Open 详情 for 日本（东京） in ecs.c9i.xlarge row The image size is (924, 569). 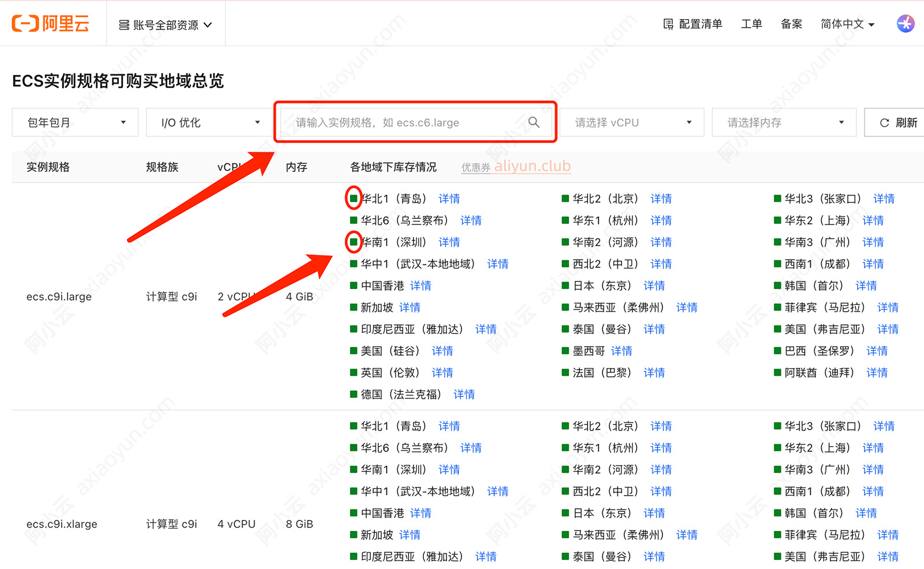654,513
